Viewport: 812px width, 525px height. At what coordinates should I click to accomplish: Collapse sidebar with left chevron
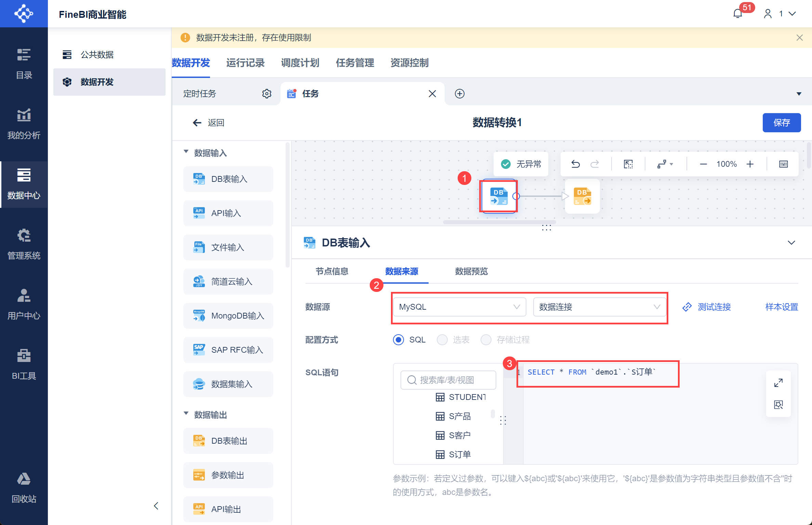pos(156,506)
